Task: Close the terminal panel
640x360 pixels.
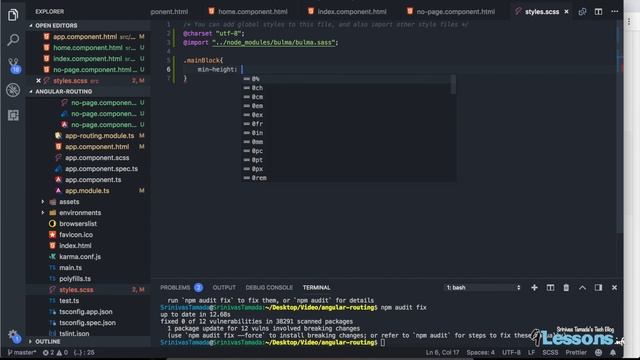Action: point(614,288)
